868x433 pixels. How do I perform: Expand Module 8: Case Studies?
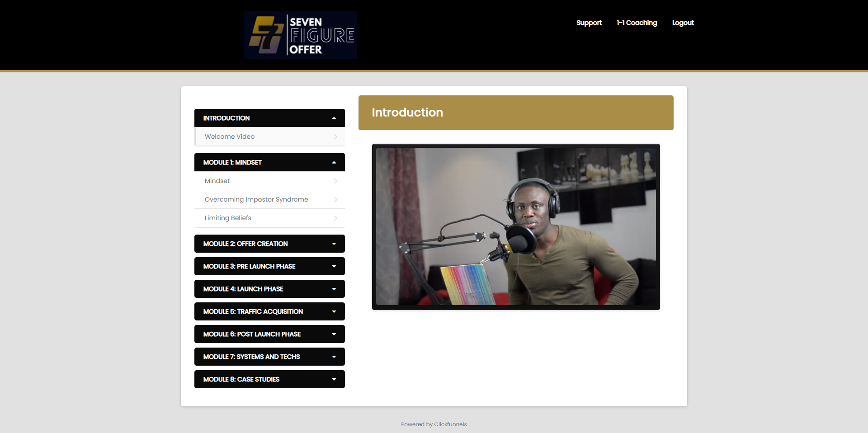269,379
